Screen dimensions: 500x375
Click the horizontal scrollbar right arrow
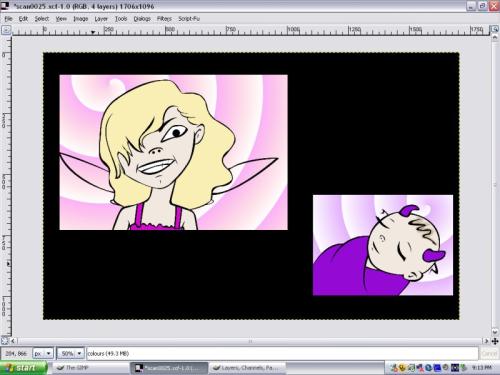[486, 341]
